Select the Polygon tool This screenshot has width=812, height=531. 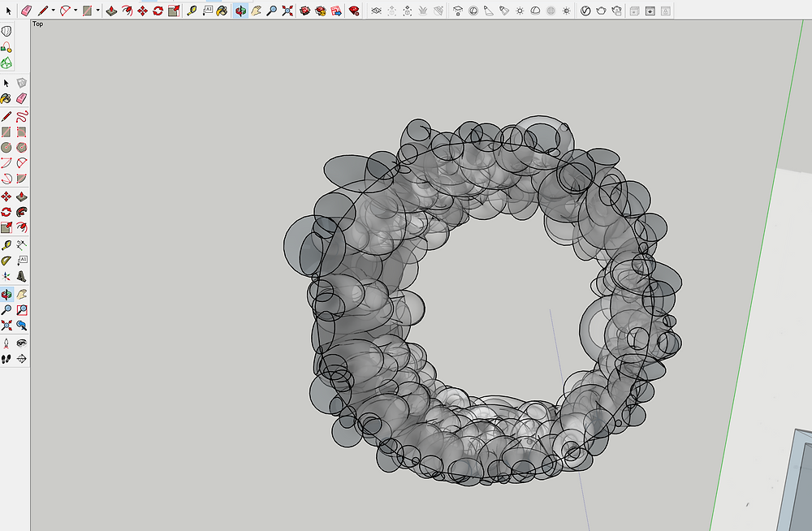[x=21, y=147]
